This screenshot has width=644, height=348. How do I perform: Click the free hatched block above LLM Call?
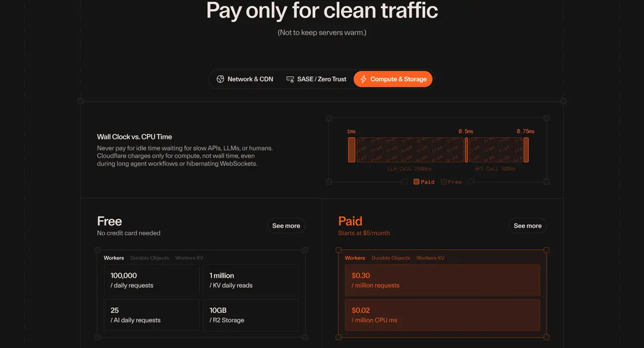coord(410,150)
